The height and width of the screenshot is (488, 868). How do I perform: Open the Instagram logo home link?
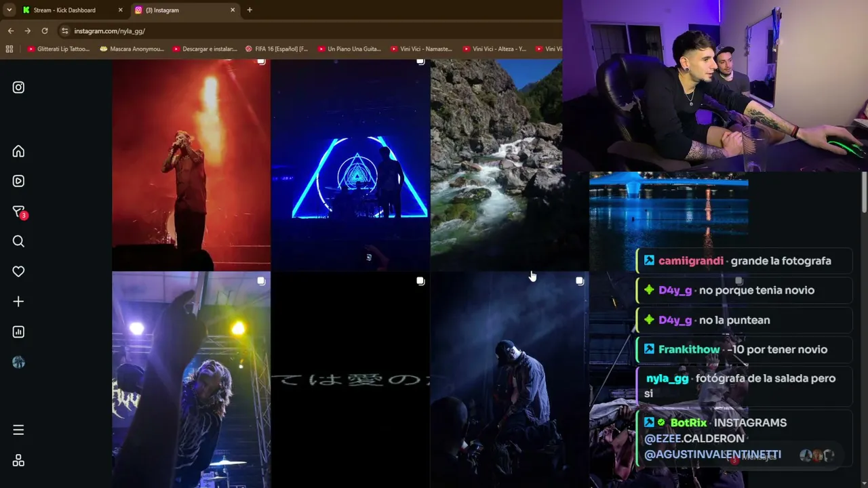click(x=18, y=87)
